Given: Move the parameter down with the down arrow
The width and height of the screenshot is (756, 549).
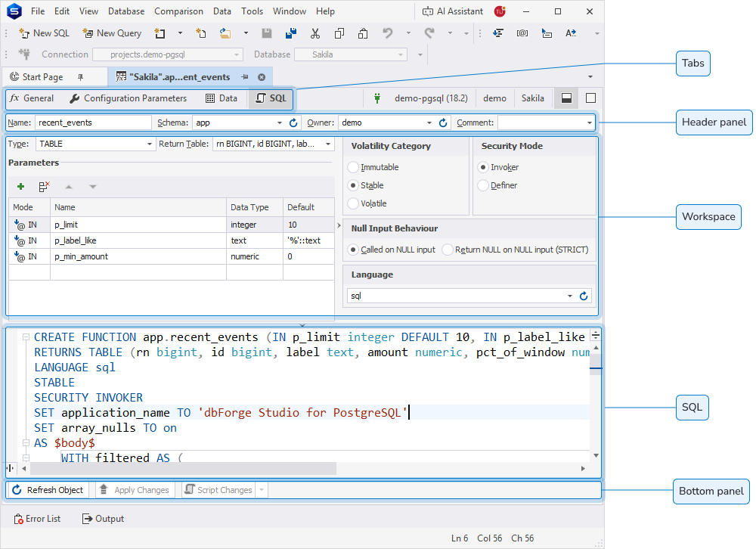Looking at the screenshot, I should click(x=93, y=187).
